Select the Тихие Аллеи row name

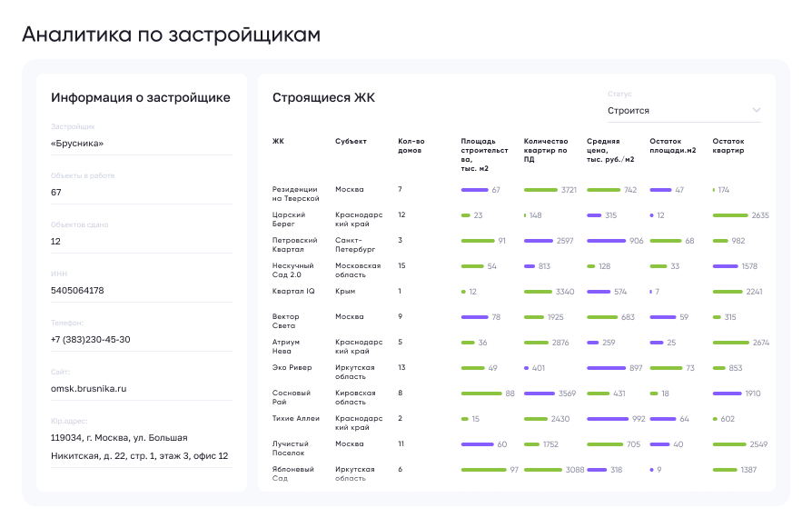(x=296, y=418)
